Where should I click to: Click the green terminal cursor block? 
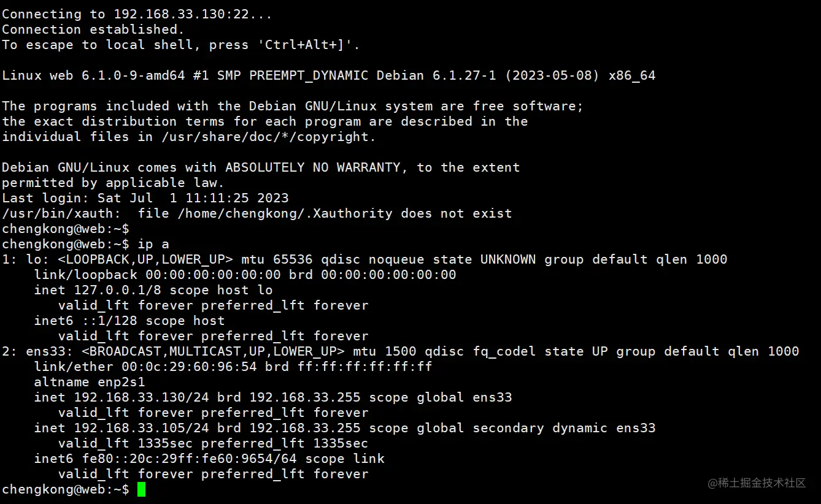tap(141, 489)
